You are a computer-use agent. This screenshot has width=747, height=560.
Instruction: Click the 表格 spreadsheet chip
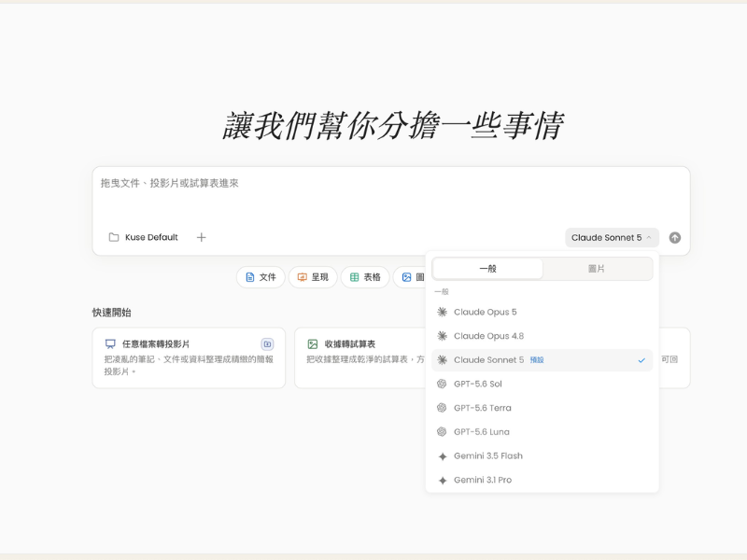pos(365,277)
